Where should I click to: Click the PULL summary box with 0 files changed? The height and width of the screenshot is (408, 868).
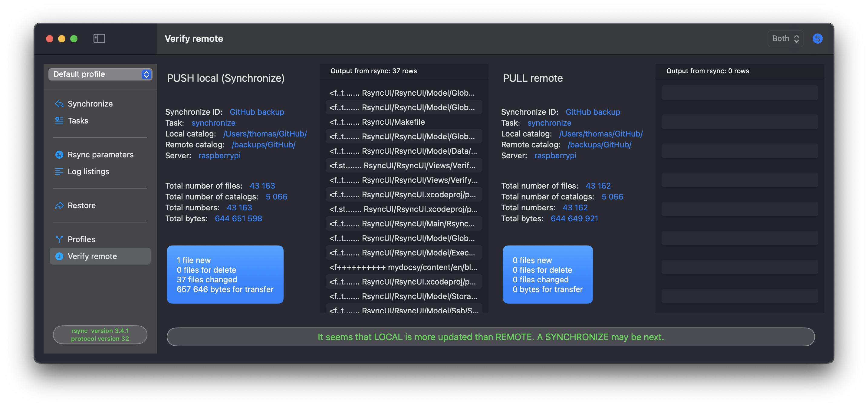point(547,274)
